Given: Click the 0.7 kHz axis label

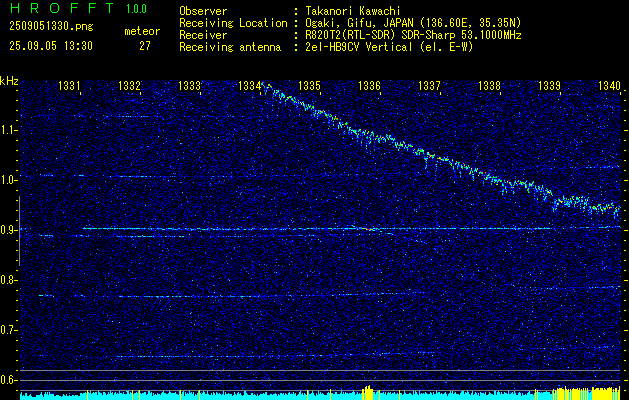Looking at the screenshot, I should (8, 330).
